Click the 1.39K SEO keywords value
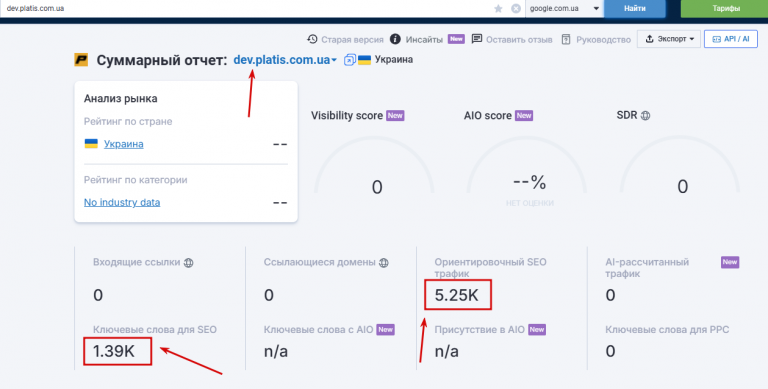Image resolution: width=768 pixels, height=389 pixels. click(x=114, y=351)
